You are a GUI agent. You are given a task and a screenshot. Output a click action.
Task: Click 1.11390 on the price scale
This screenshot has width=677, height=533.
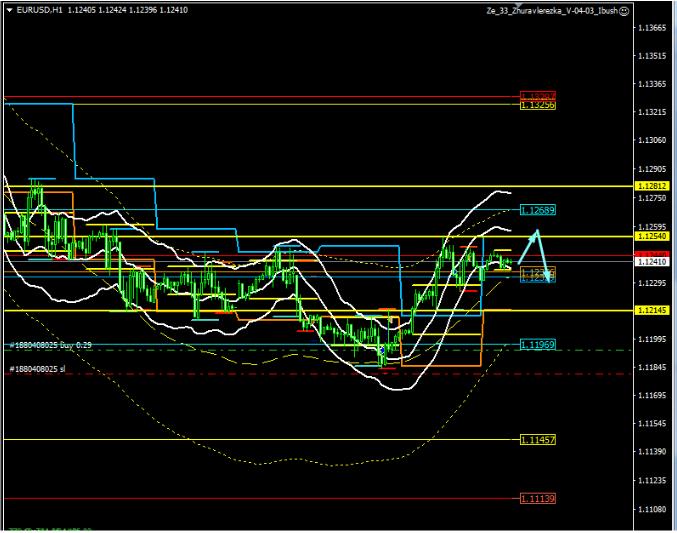[x=652, y=451]
